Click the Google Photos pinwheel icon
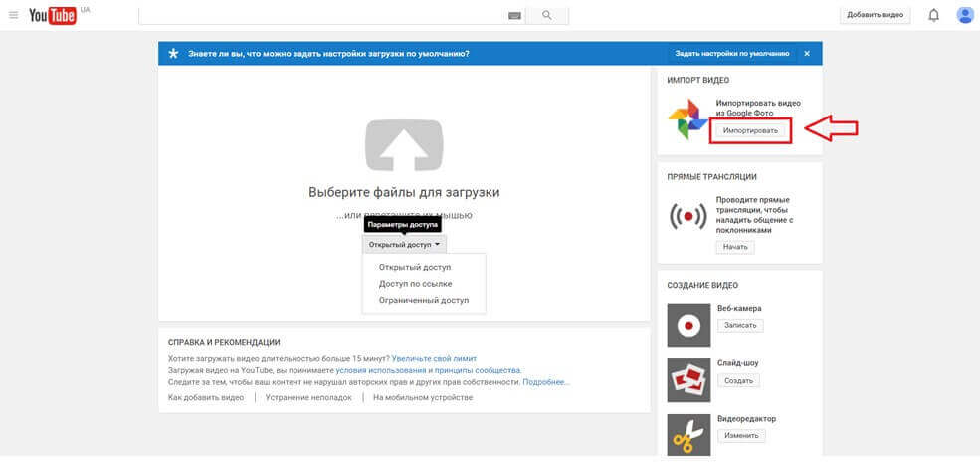980x467 pixels. [x=688, y=120]
